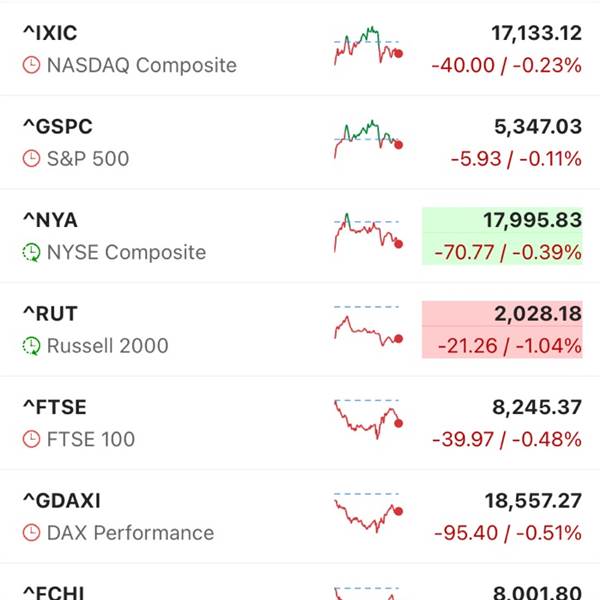Toggle the -40.00 / -0.23% change display
Screen dimensions: 600x600
click(507, 65)
